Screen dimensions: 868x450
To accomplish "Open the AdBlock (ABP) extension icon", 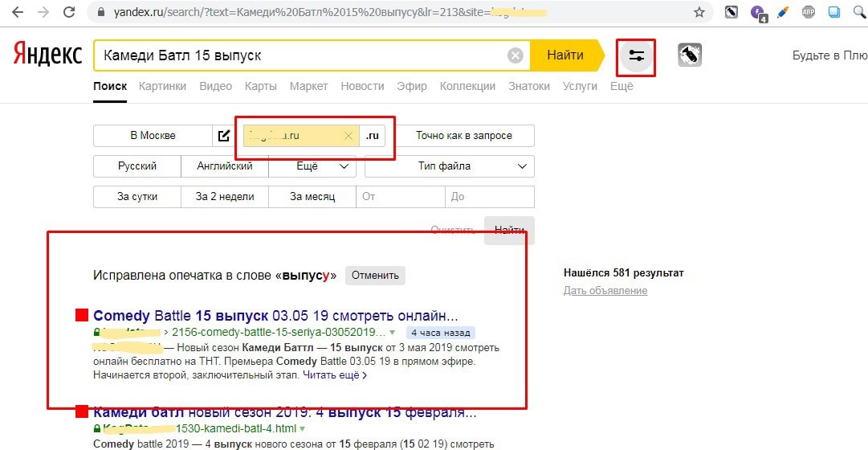I will tap(809, 12).
